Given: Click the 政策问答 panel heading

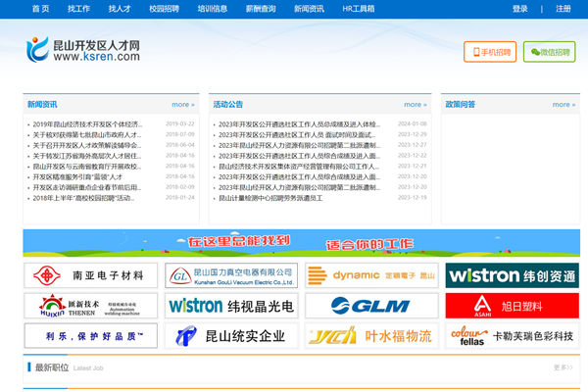Looking at the screenshot, I should coord(461,104).
